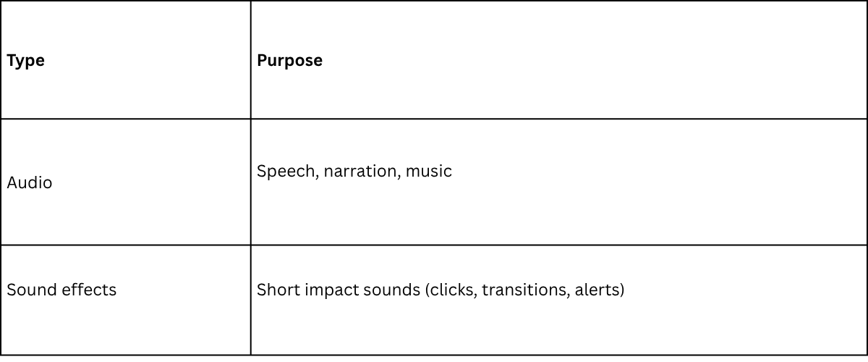Click empty space right of "Speech, narration, music"
Viewport: 868px width, 362px height.
(x=651, y=172)
